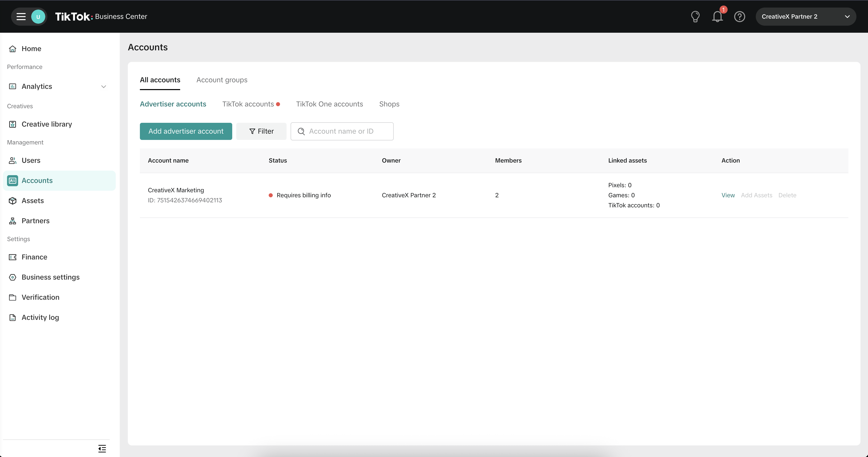Click the Home house icon
This screenshot has width=868, height=457.
(x=13, y=49)
